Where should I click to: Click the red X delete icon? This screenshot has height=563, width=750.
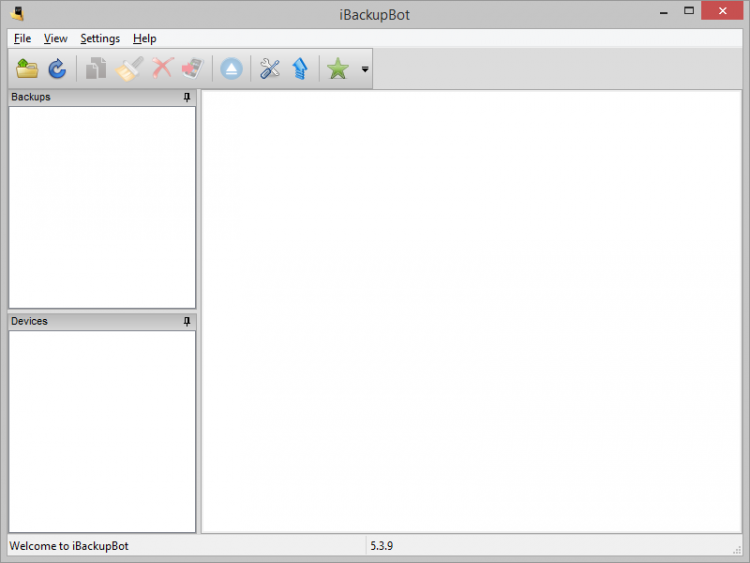[163, 68]
